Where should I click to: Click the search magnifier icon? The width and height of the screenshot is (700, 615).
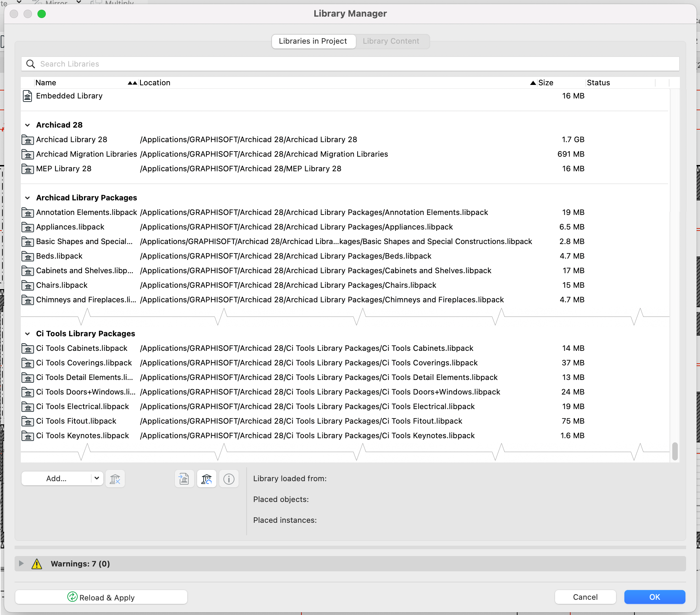click(x=31, y=64)
